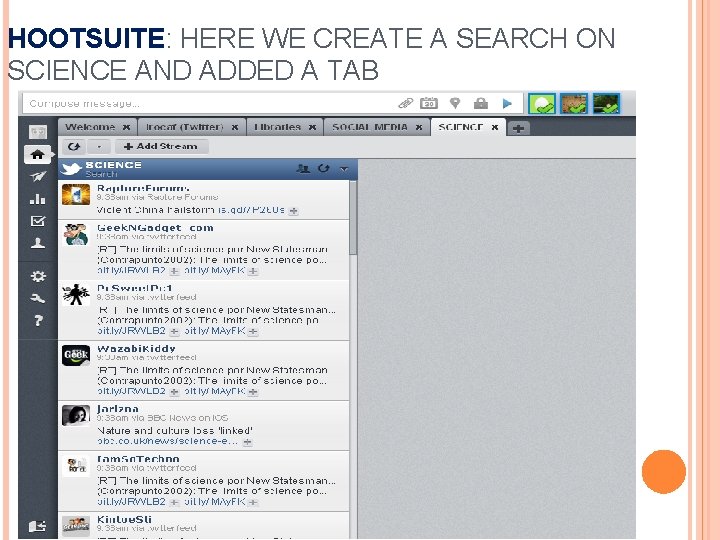Image resolution: width=720 pixels, height=540 pixels.
Task: Open the Home streams sidebar icon
Action: point(38,154)
